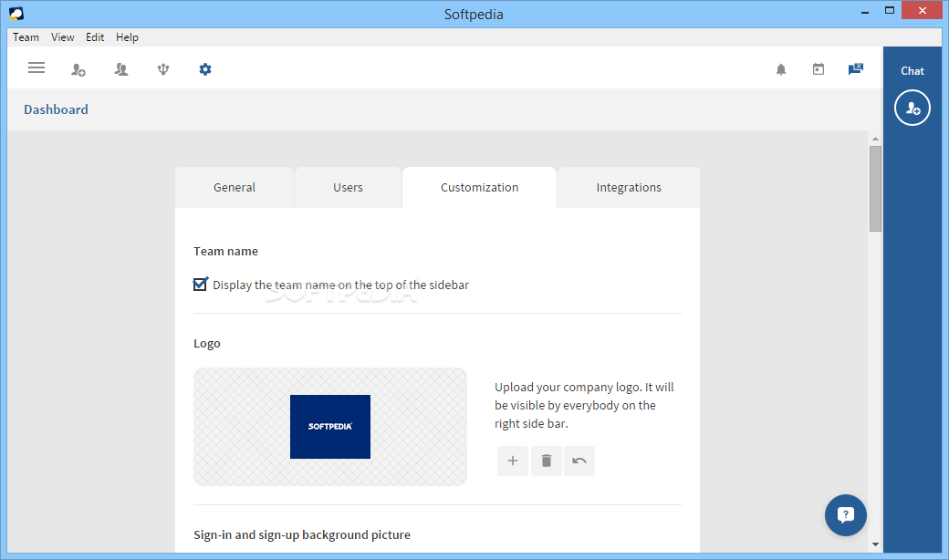Invite a user from Chat sidebar
This screenshot has width=949, height=560.
[x=912, y=108]
